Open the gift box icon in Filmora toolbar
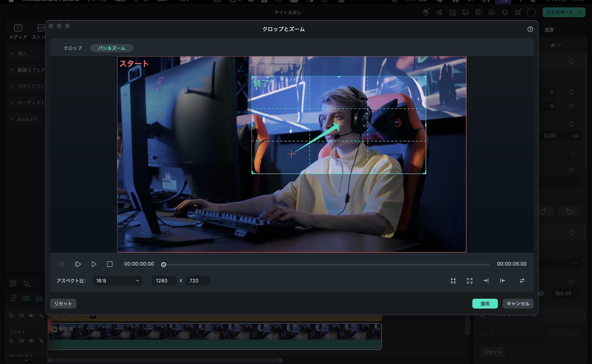Image resolution: width=592 pixels, height=364 pixels. click(426, 12)
